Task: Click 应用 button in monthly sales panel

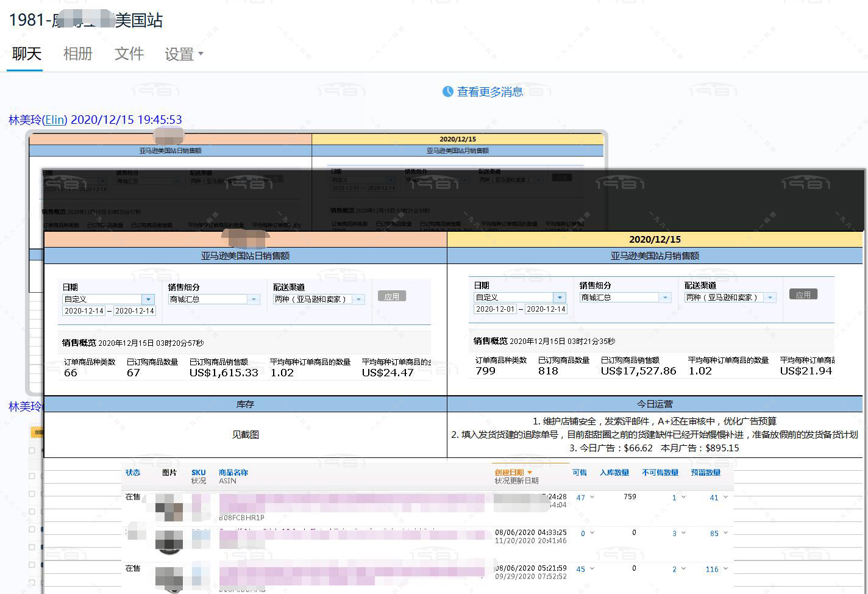Action: coord(803,295)
